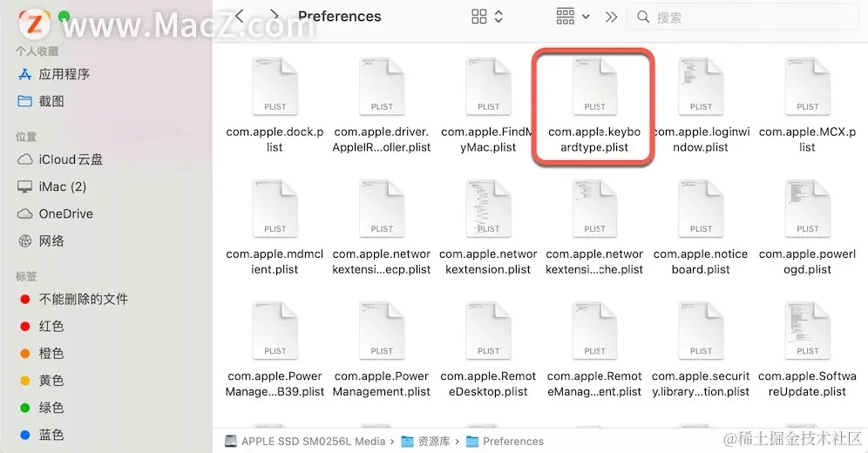Click the com.apple.dock.plist filename label

click(x=275, y=139)
